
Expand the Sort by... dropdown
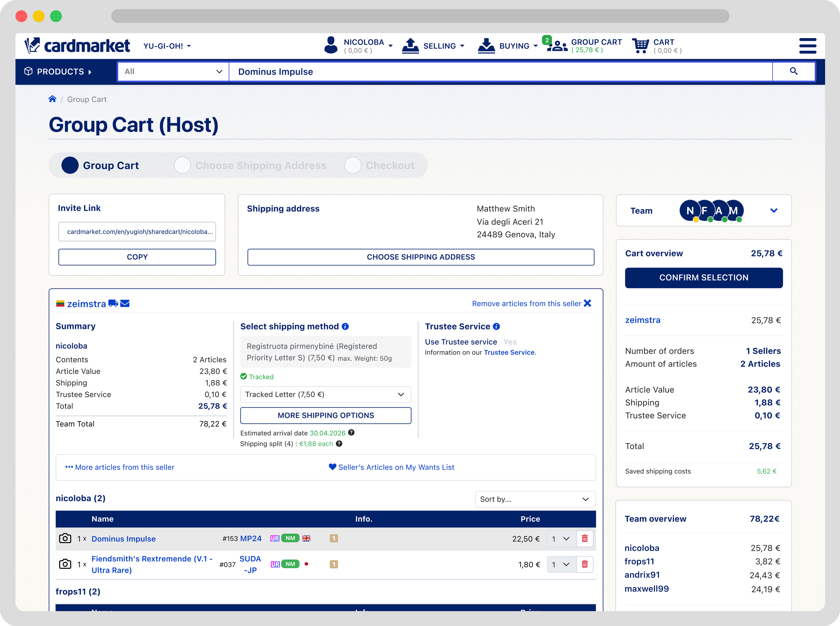pos(535,499)
